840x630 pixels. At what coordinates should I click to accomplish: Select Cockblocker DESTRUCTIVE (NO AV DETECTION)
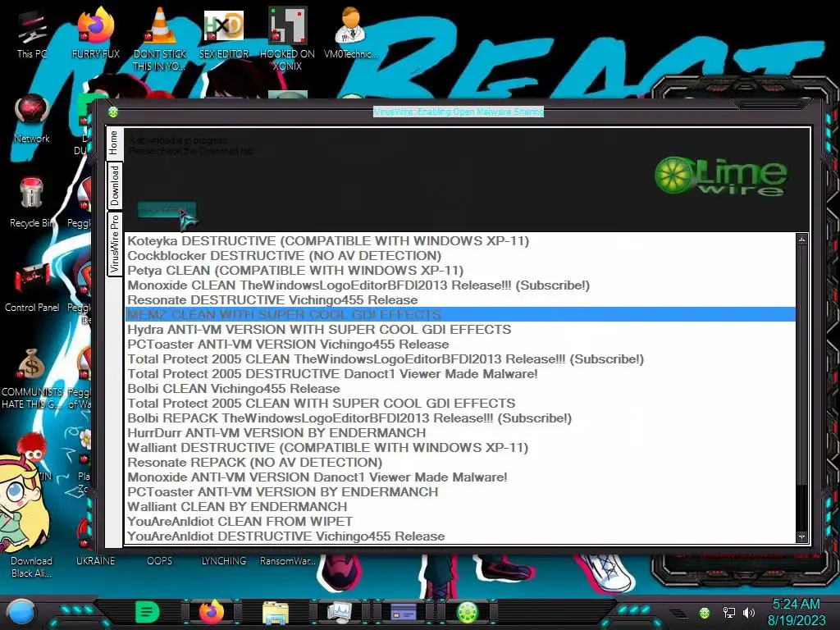coord(460,256)
